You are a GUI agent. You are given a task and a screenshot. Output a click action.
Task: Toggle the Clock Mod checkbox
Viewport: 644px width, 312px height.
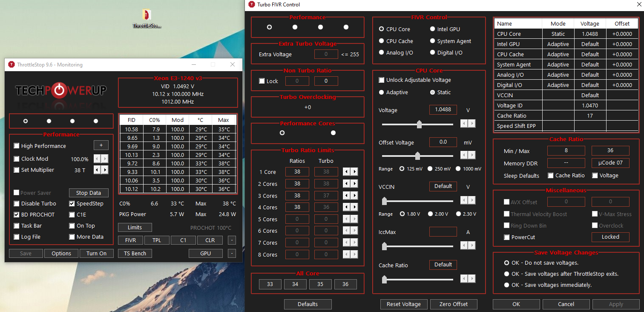pyautogui.click(x=17, y=159)
